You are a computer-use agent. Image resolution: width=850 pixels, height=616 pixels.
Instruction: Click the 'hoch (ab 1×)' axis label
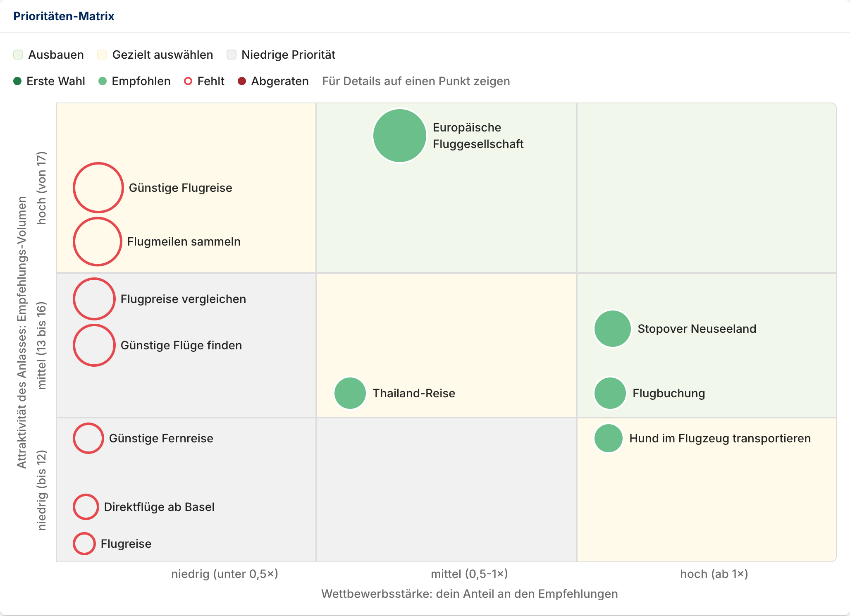pos(714,574)
